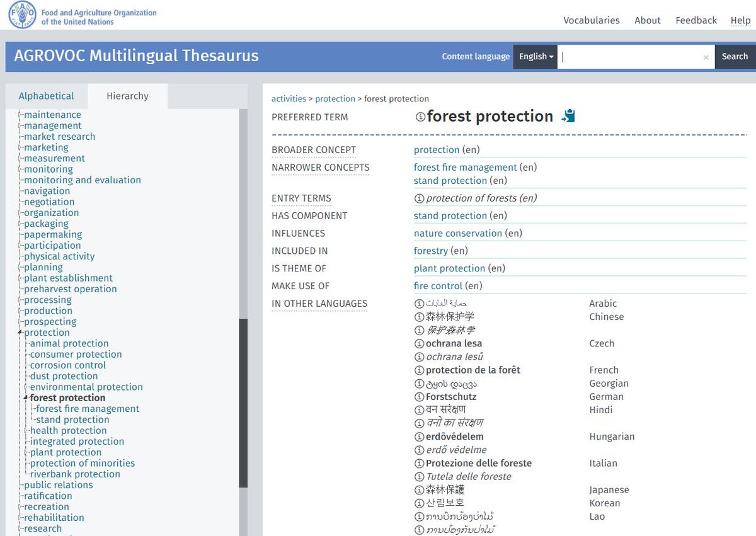Select preharvest operation in the tree
The width and height of the screenshot is (756, 536).
click(x=71, y=290)
